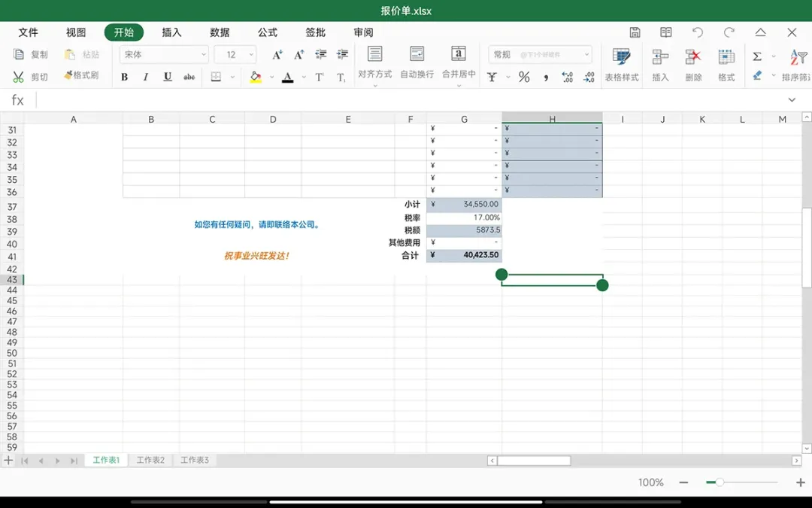
Task: Click the cell borders icon
Action: point(216,77)
